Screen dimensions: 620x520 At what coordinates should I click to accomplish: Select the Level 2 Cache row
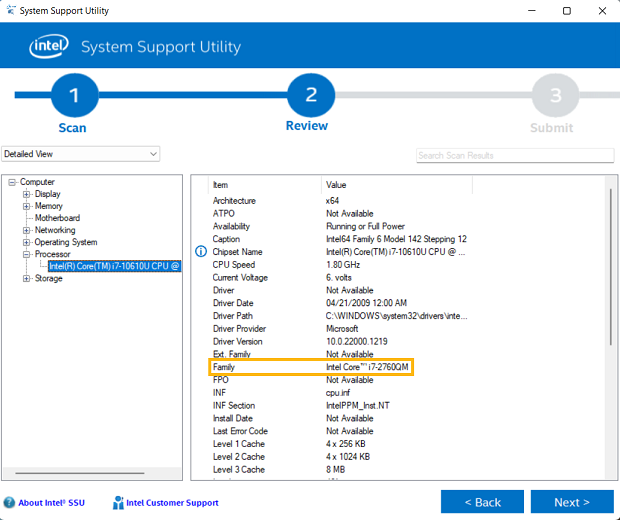pyautogui.click(x=340, y=457)
